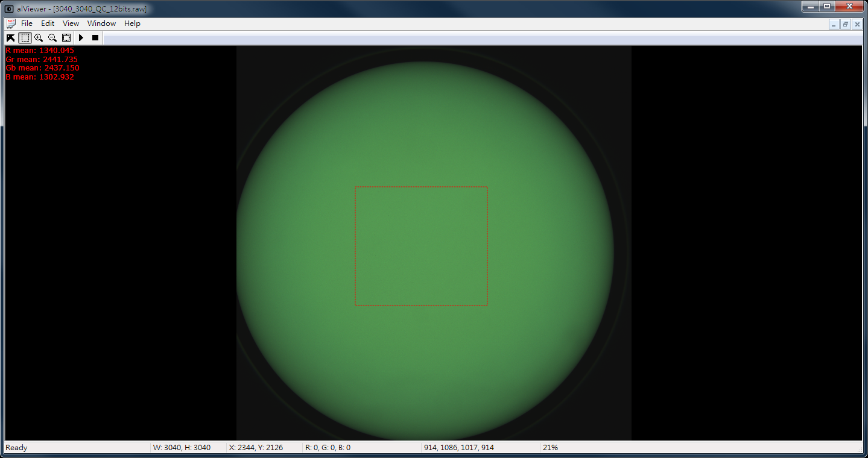The width and height of the screenshot is (868, 458).
Task: Minimize the inner document window
Action: click(x=834, y=24)
